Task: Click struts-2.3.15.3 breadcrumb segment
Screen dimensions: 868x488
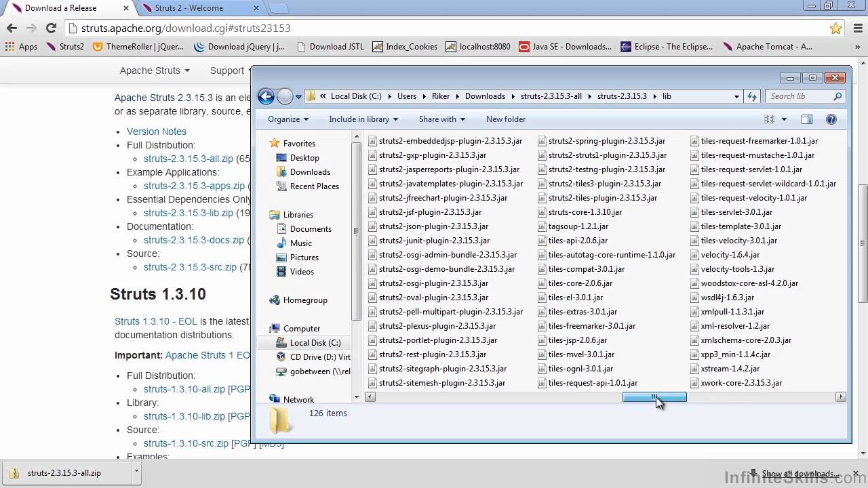Action: point(622,96)
